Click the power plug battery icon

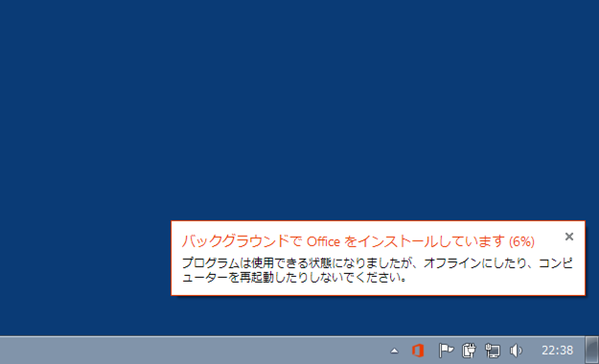coord(469,351)
